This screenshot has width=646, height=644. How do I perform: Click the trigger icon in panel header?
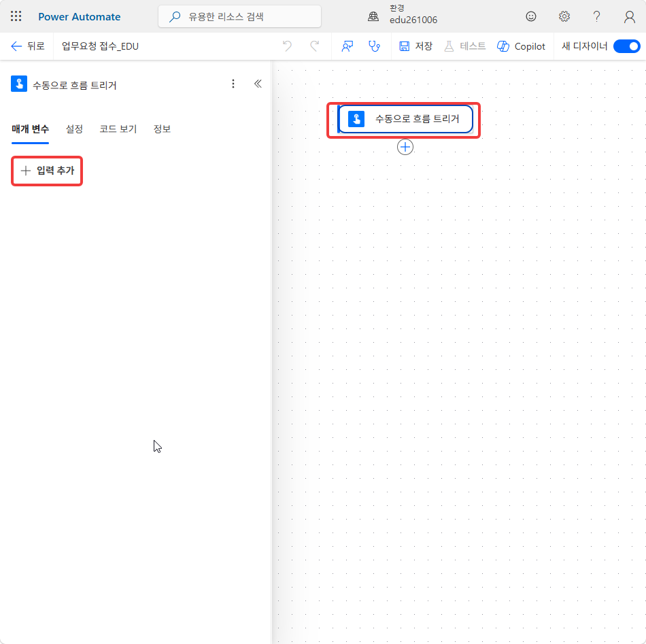tap(19, 84)
